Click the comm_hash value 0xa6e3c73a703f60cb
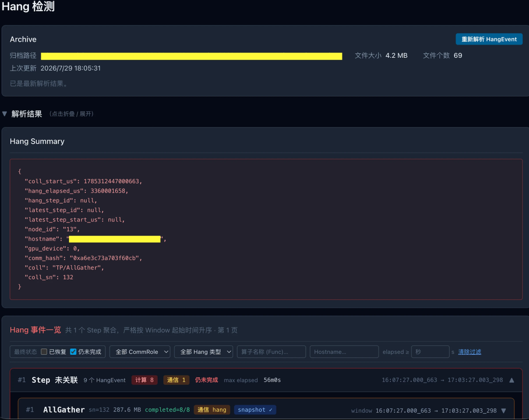Screen dimensions: 529x420 pyautogui.click(x=105, y=258)
